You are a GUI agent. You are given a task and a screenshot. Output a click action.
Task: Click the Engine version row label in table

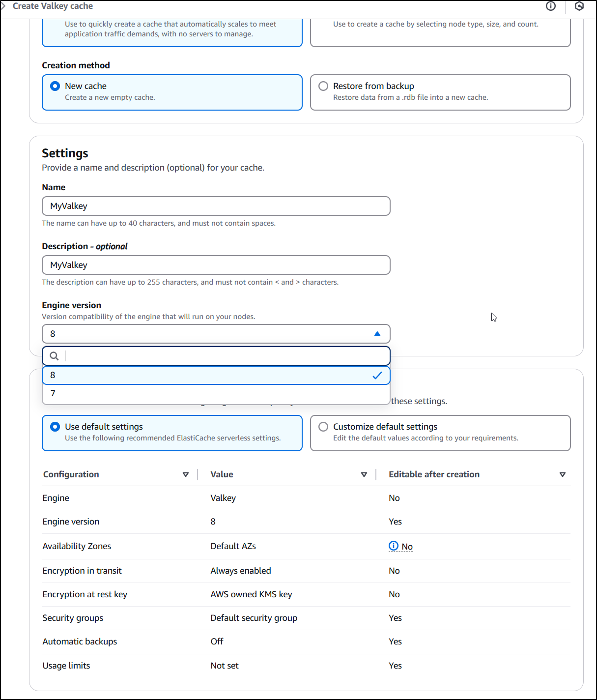(x=71, y=522)
